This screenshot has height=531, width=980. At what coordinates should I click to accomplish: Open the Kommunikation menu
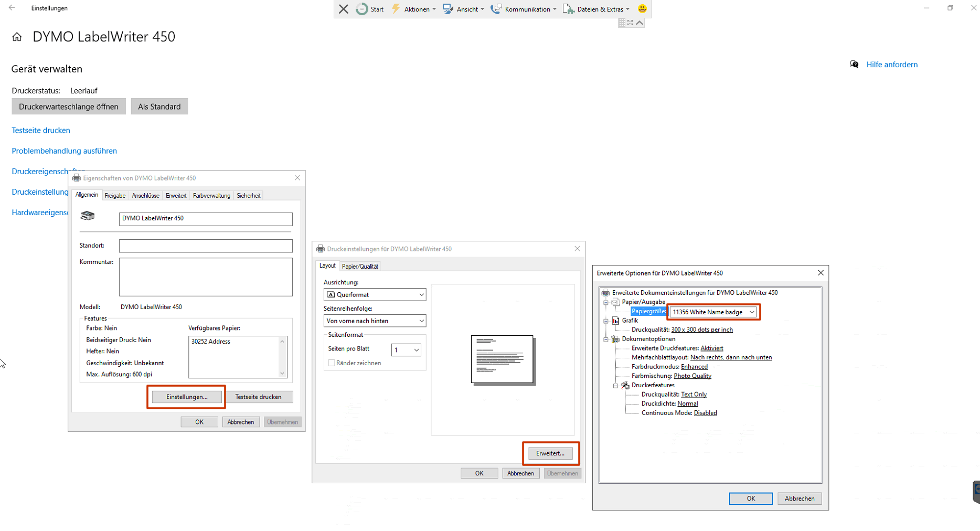coord(524,9)
